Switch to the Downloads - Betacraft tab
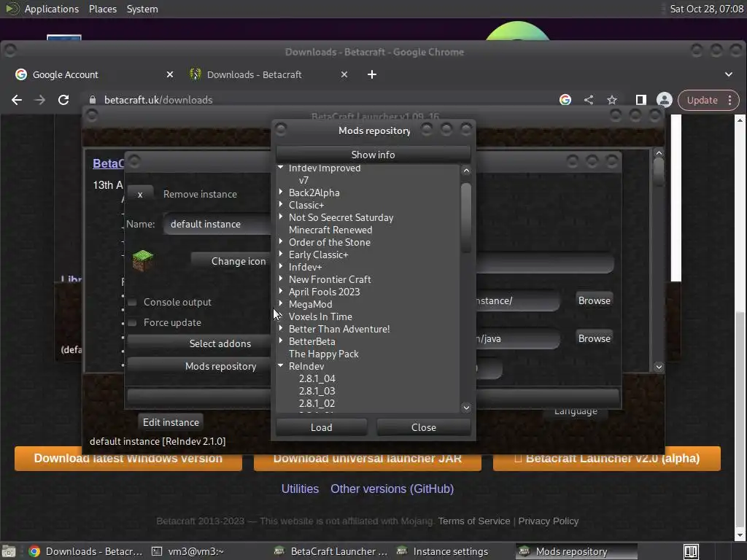Viewport: 747px width, 560px height. pos(254,75)
